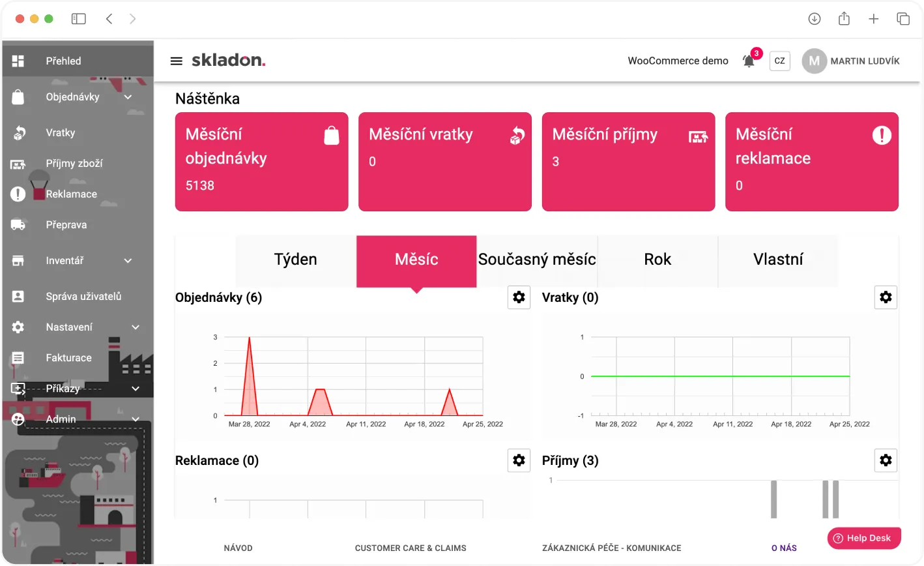The height and width of the screenshot is (566, 924).
Task: Open chart settings gear for Vratky
Action: pyautogui.click(x=886, y=297)
